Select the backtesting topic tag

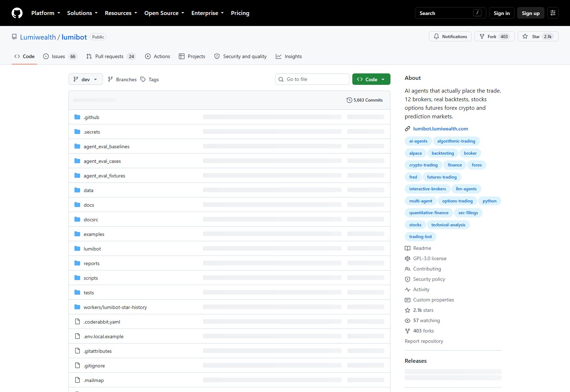(442, 153)
